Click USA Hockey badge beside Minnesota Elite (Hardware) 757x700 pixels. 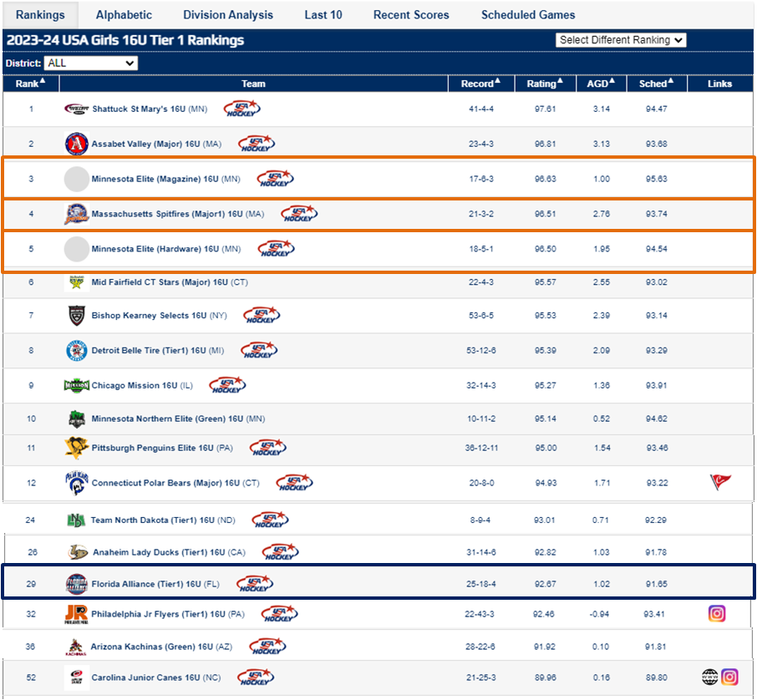[277, 249]
